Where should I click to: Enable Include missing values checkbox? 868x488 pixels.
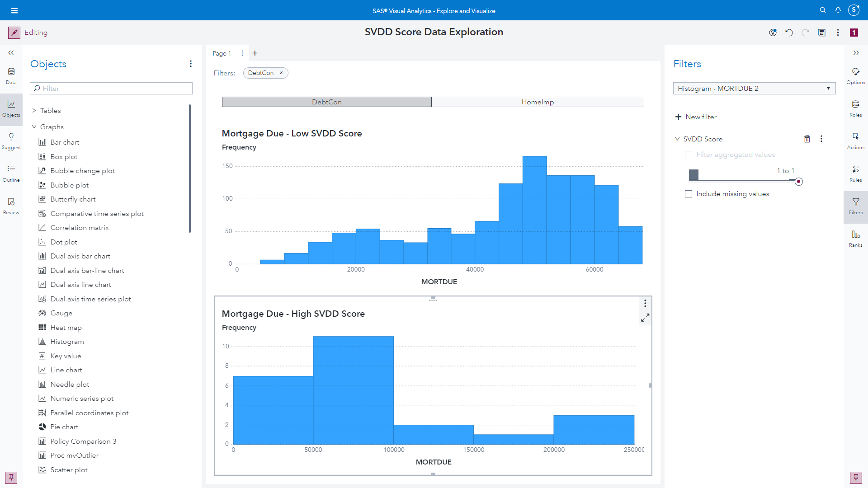point(689,194)
